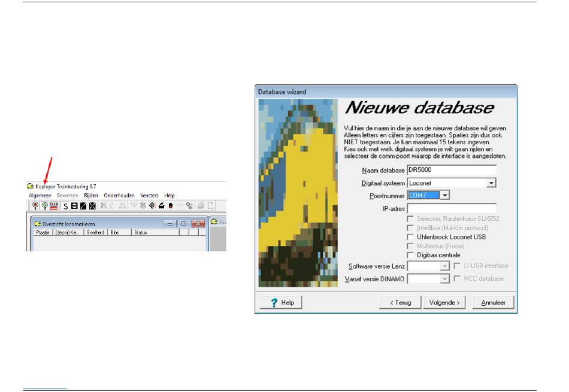Click the Volgende button
569x392 pixels.
click(444, 302)
